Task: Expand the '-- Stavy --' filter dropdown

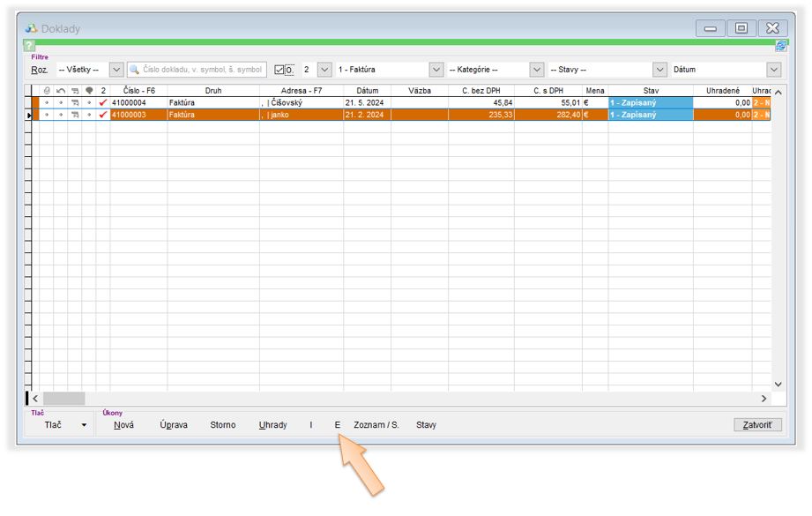Action: coord(659,70)
